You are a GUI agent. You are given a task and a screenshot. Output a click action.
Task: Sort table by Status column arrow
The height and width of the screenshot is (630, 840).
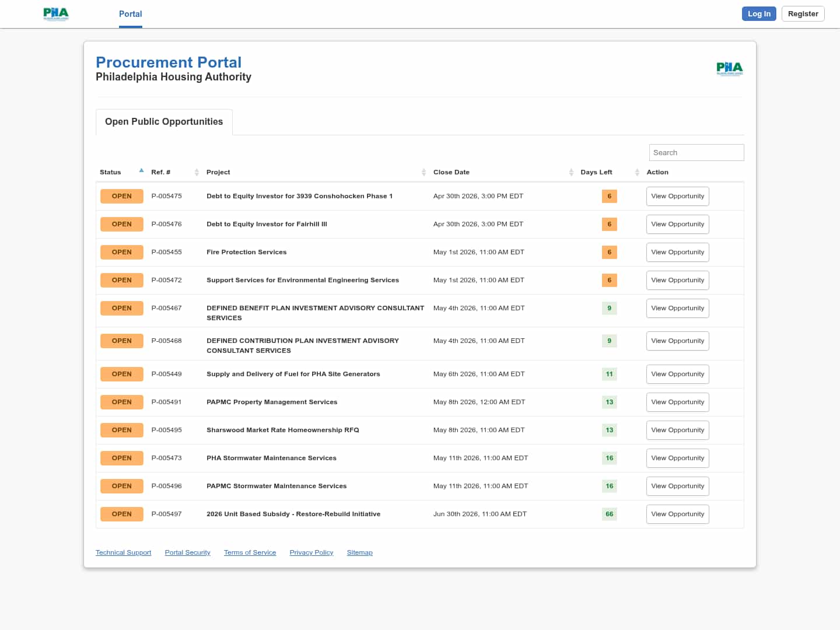[x=141, y=171]
